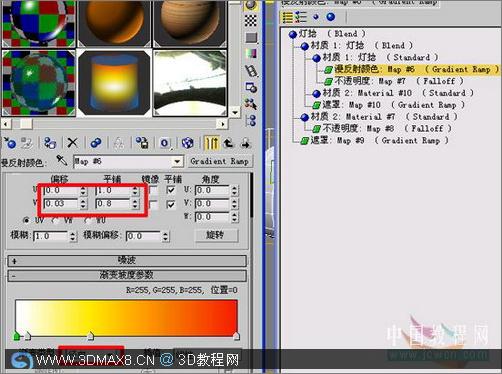The width and height of the screenshot is (502, 374).
Task: Select the UV radio button
Action: (26, 220)
